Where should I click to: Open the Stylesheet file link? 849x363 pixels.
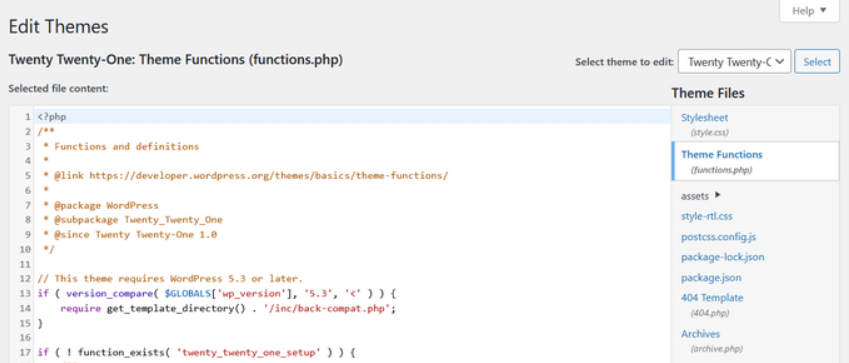704,118
